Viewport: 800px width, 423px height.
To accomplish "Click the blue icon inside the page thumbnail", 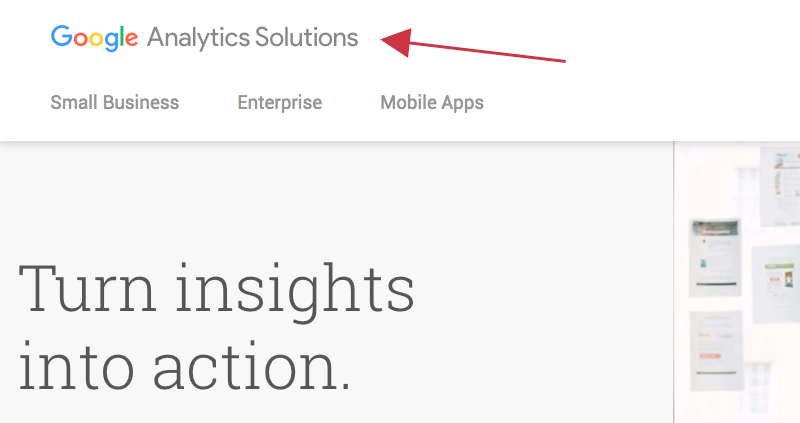I will tap(704, 263).
